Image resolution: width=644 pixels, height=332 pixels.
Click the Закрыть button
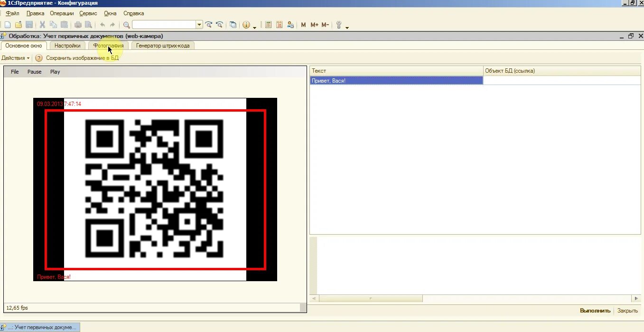(627, 311)
